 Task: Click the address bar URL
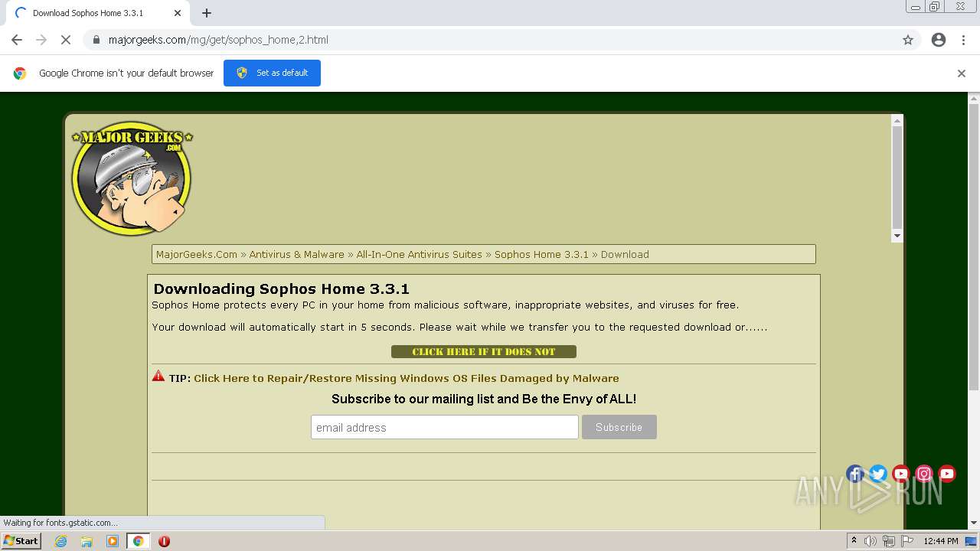coord(218,40)
